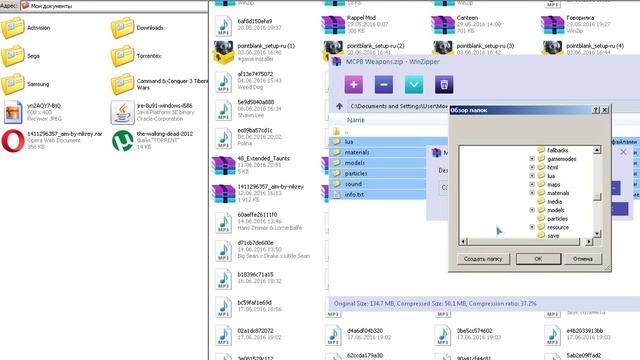The width and height of the screenshot is (640, 360).
Task: Click the Отмена cancel button
Action: point(583,259)
